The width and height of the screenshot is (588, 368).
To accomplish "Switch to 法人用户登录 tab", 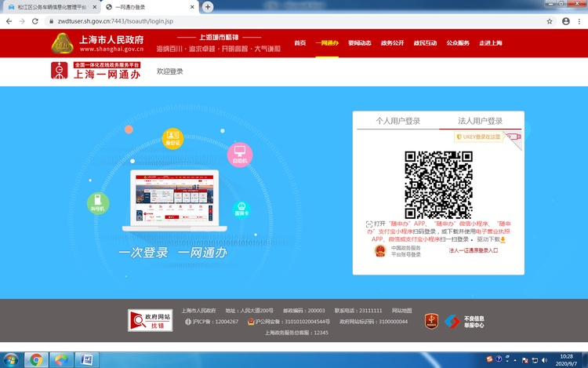I will tap(480, 121).
